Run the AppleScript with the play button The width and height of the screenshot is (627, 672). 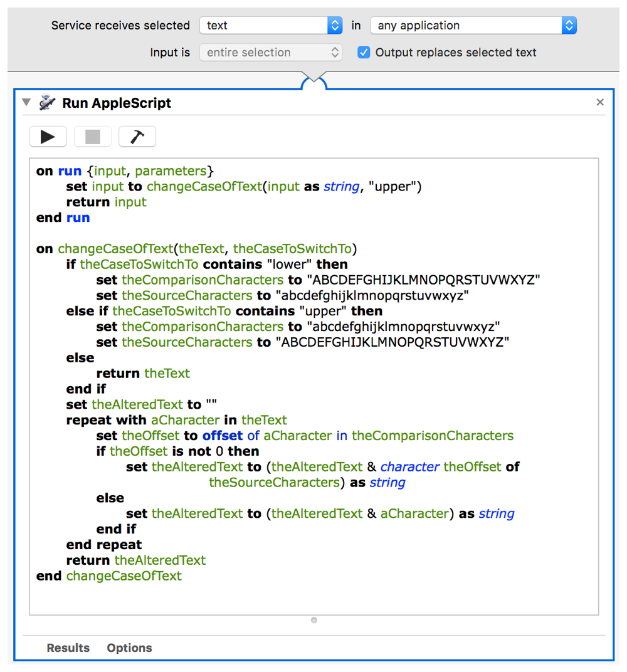pyautogui.click(x=48, y=137)
